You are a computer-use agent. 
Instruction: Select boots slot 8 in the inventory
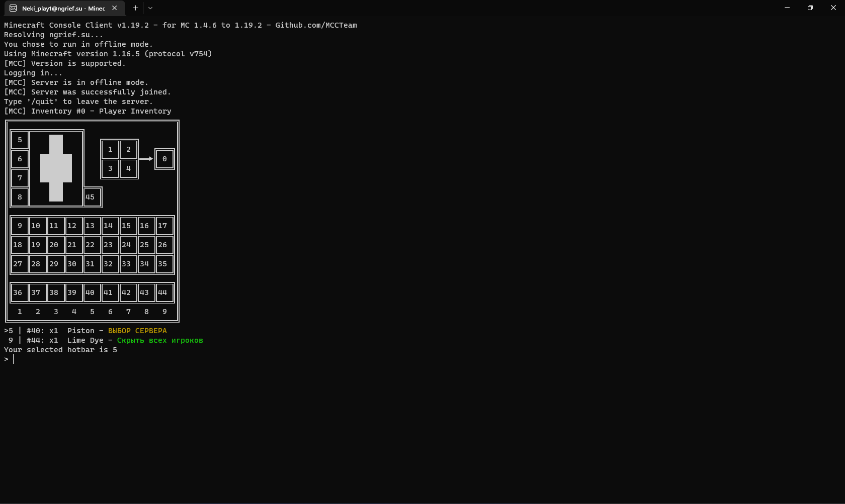coord(20,197)
